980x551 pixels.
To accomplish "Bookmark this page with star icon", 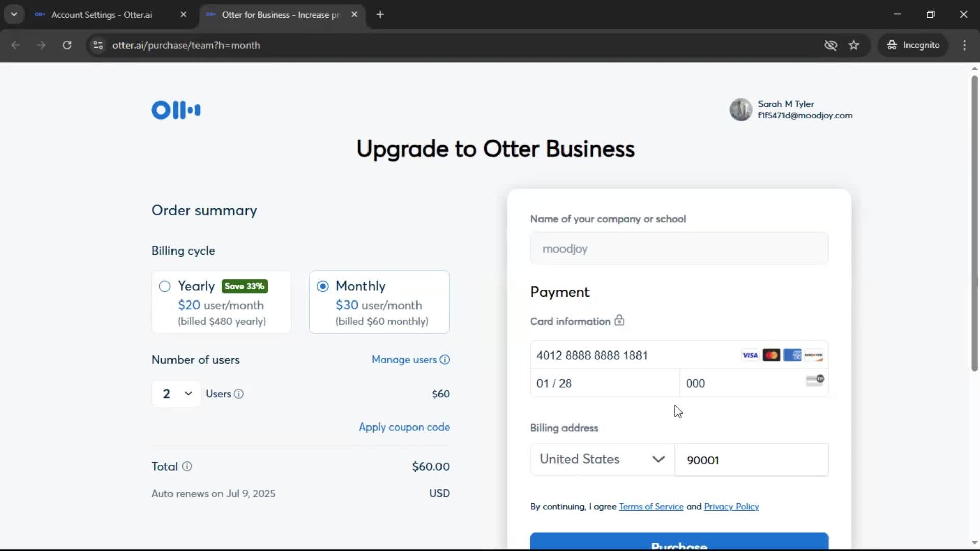I will point(854,45).
